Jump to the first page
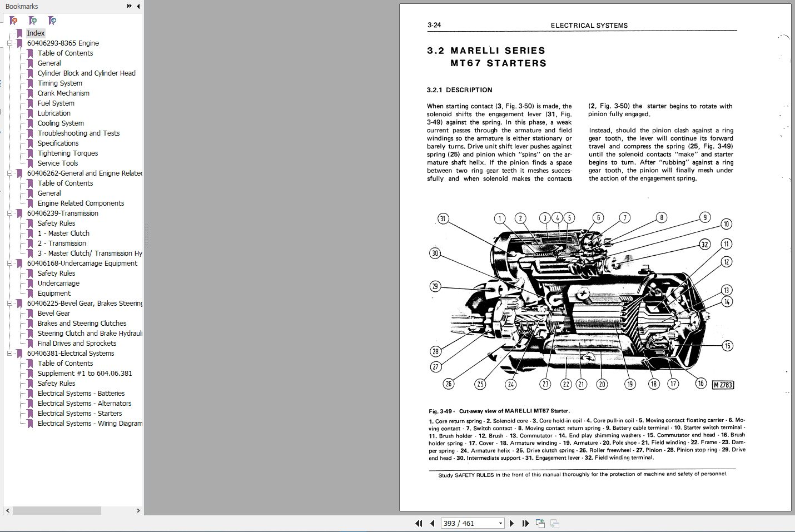Viewport: 795px width, 532px height. [x=419, y=523]
